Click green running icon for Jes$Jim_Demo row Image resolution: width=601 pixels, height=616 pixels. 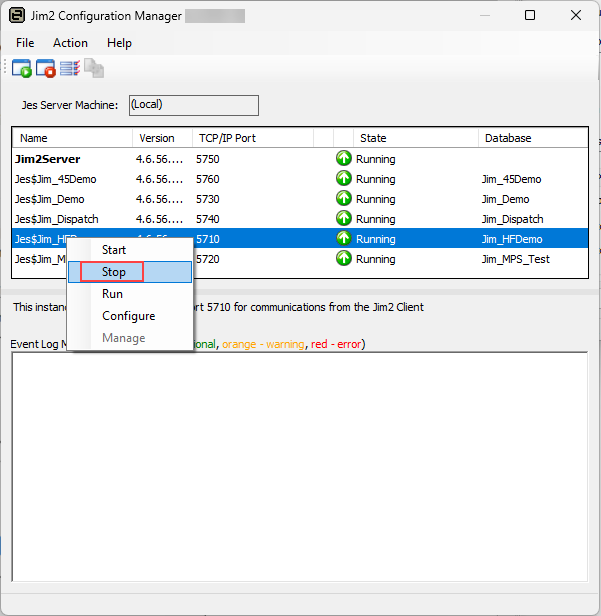point(344,198)
